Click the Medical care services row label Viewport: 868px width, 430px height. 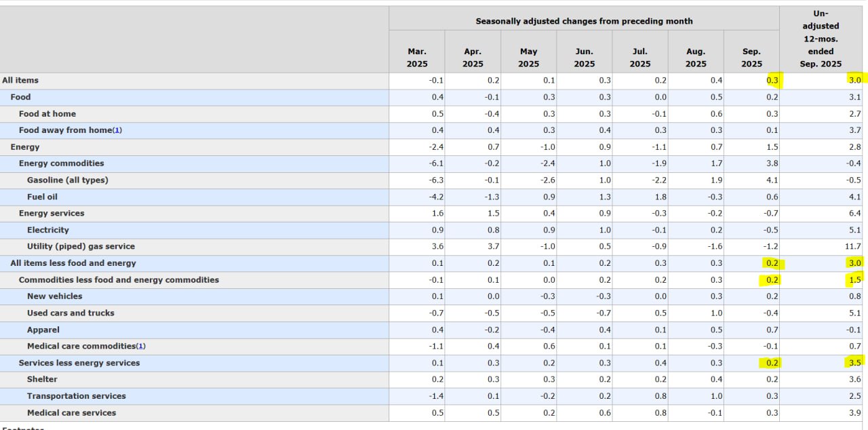[71, 412]
